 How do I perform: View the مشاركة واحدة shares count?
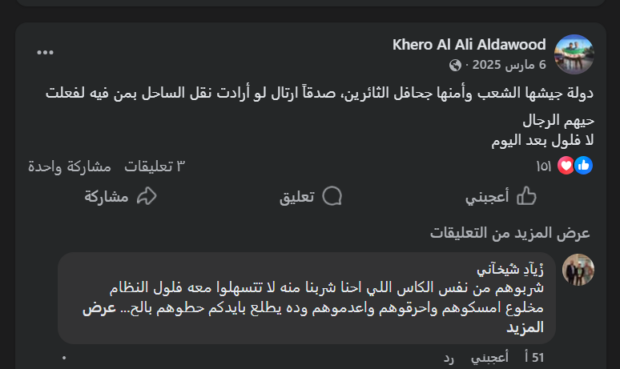coord(70,167)
